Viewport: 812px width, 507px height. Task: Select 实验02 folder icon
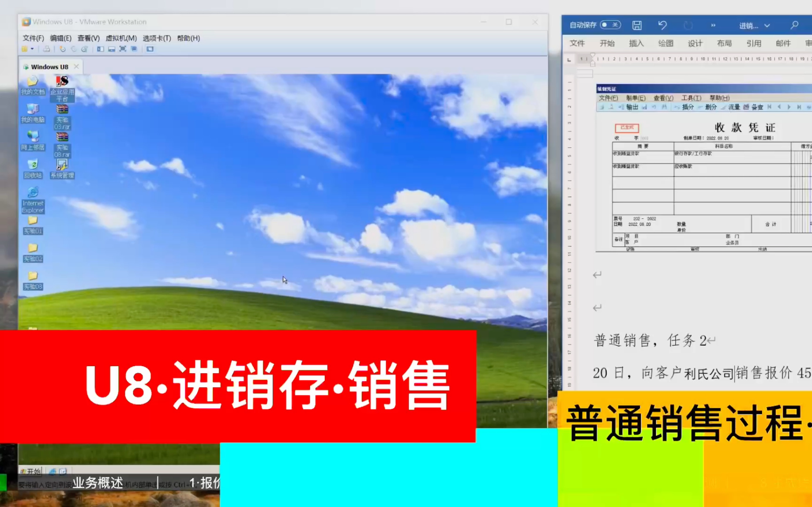[33, 253]
